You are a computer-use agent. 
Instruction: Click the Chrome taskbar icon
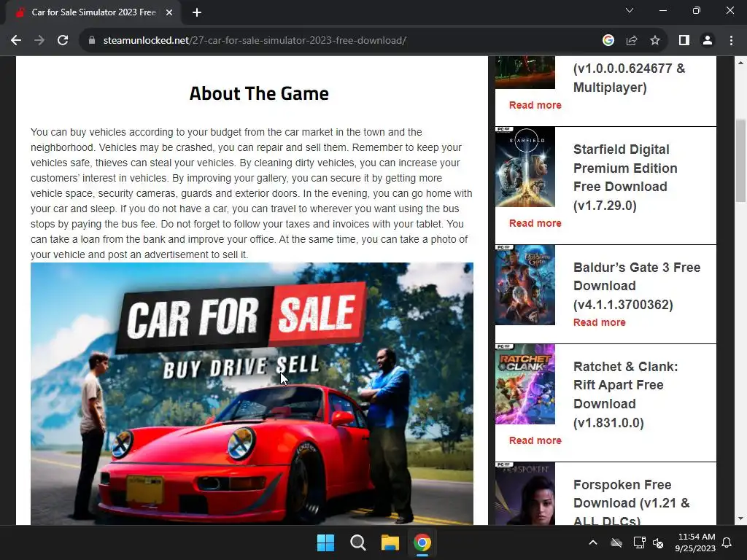point(422,542)
